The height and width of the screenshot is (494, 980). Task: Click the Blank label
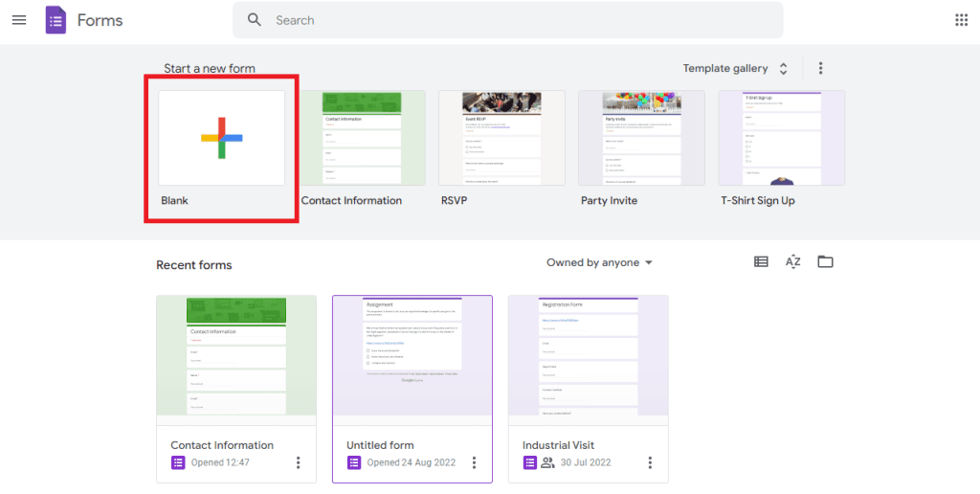pyautogui.click(x=174, y=201)
